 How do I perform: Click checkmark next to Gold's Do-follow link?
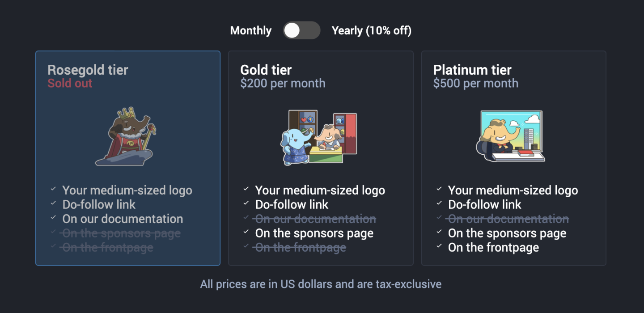246,203
